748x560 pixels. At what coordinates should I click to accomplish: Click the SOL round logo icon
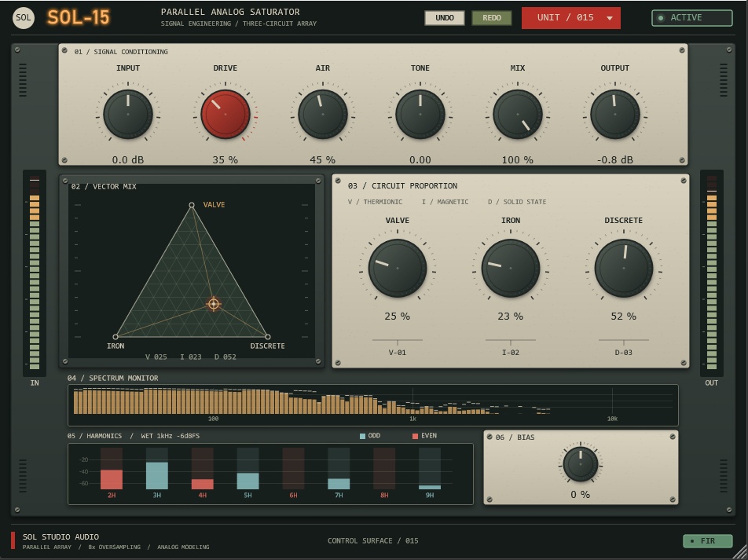pos(24,18)
